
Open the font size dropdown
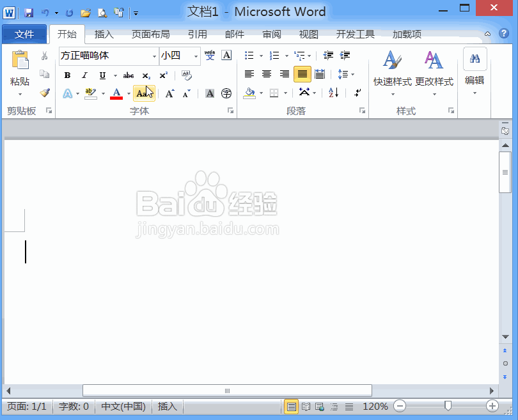click(196, 56)
